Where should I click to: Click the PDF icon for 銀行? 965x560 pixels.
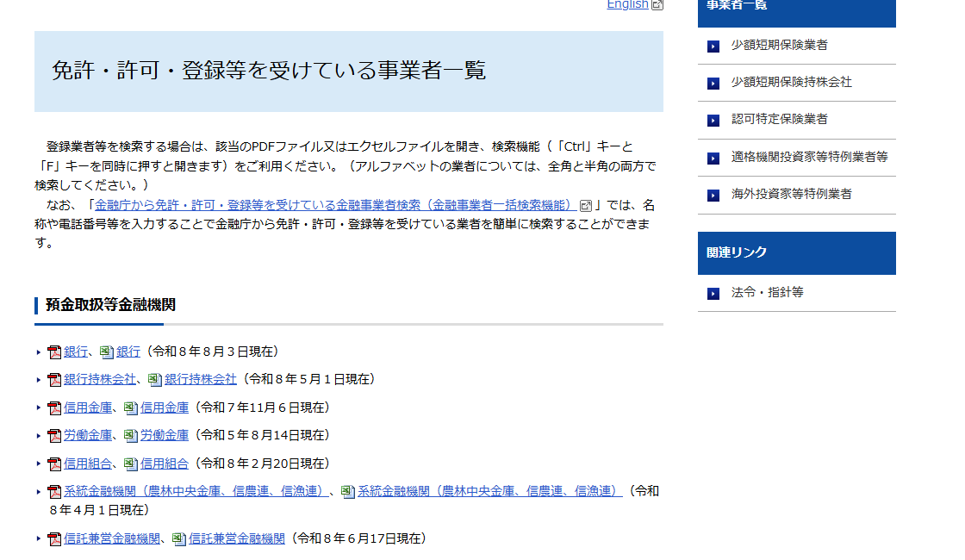[55, 352]
